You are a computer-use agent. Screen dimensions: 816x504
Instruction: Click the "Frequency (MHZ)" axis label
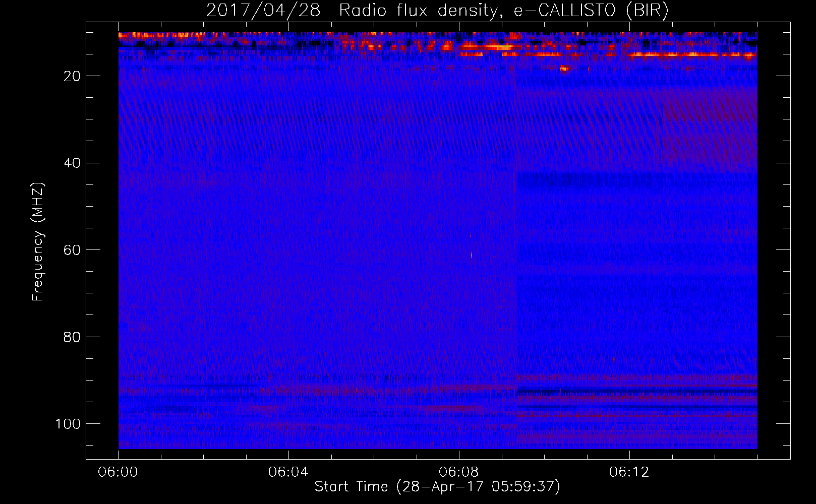(38, 242)
